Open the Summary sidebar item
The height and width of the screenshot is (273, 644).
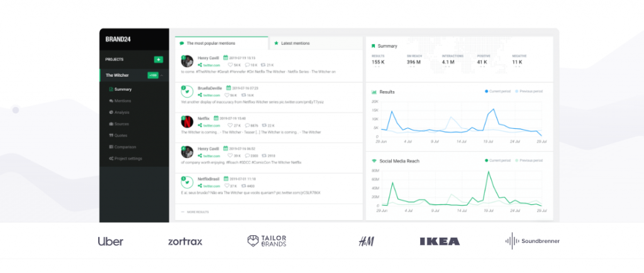point(120,89)
